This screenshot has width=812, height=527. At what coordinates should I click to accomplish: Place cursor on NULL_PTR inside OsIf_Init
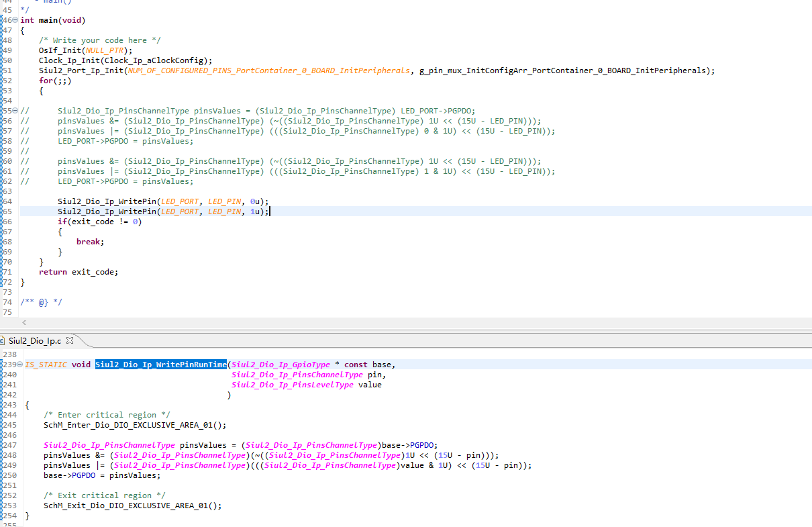point(106,50)
